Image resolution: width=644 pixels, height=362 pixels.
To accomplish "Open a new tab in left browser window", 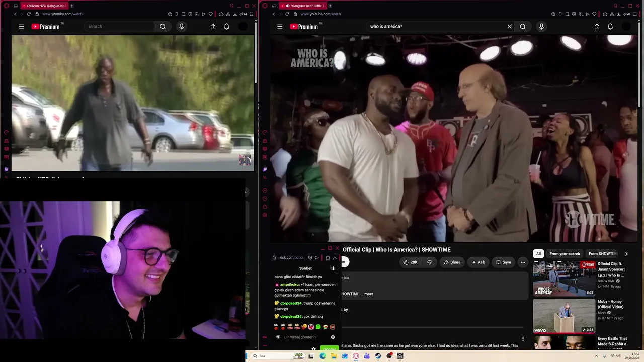I will click(x=71, y=6).
